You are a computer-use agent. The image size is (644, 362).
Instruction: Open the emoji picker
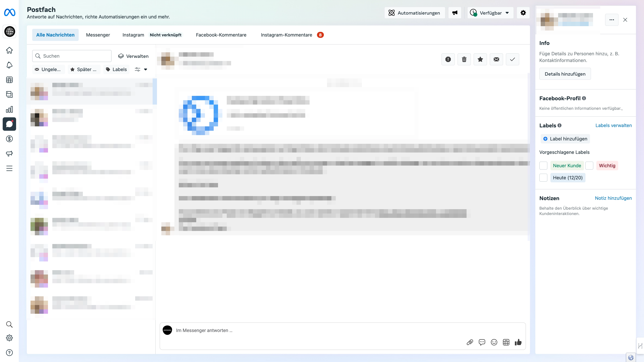[x=494, y=342]
